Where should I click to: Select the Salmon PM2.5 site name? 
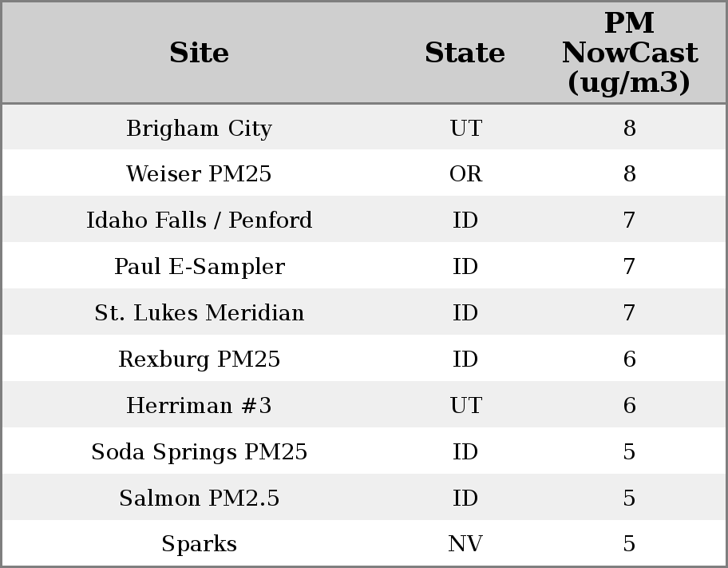point(199,498)
